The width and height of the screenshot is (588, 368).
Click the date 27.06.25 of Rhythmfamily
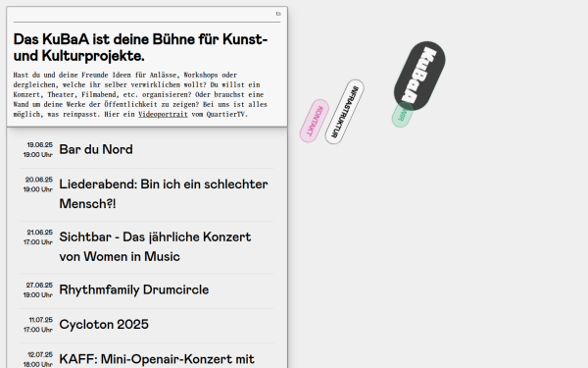[39, 286]
